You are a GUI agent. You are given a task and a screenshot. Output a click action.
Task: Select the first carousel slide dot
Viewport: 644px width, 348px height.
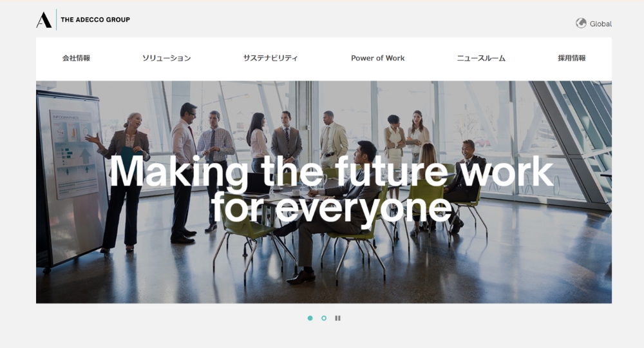[310, 318]
